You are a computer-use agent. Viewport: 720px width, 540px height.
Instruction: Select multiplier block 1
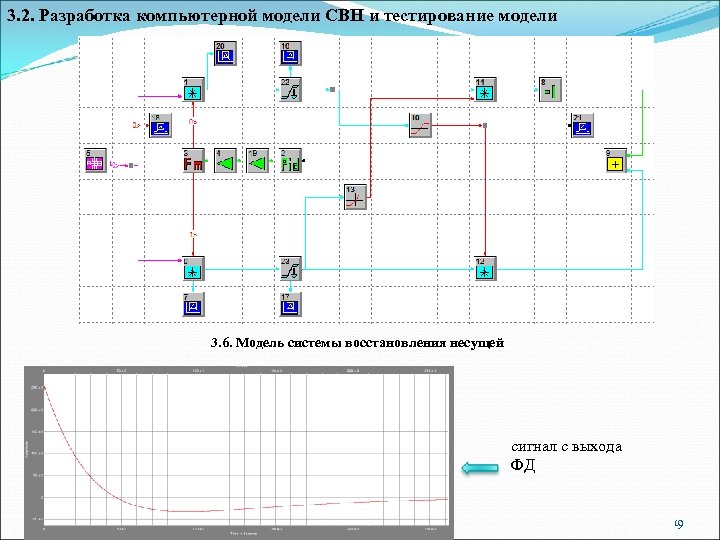pyautogui.click(x=193, y=90)
